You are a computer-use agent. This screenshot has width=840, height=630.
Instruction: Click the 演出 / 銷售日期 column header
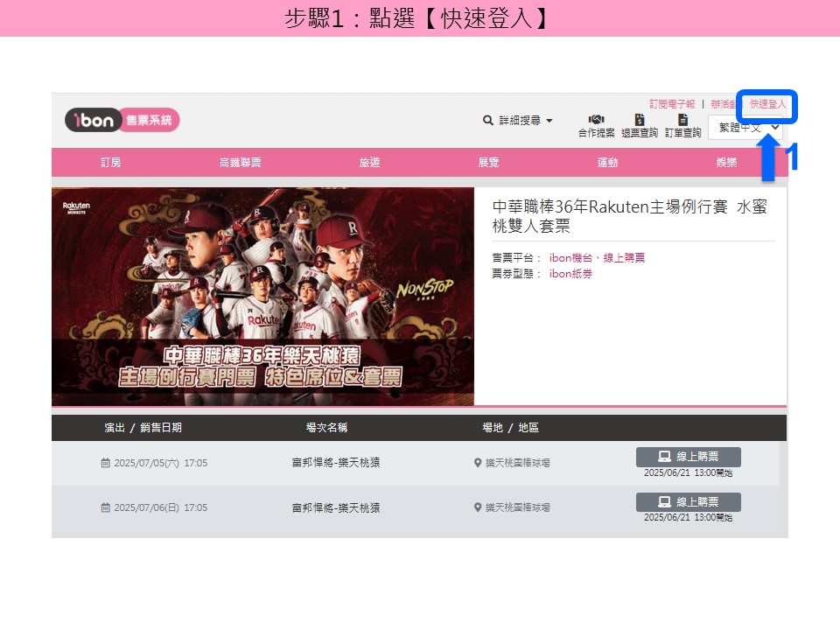point(143,428)
